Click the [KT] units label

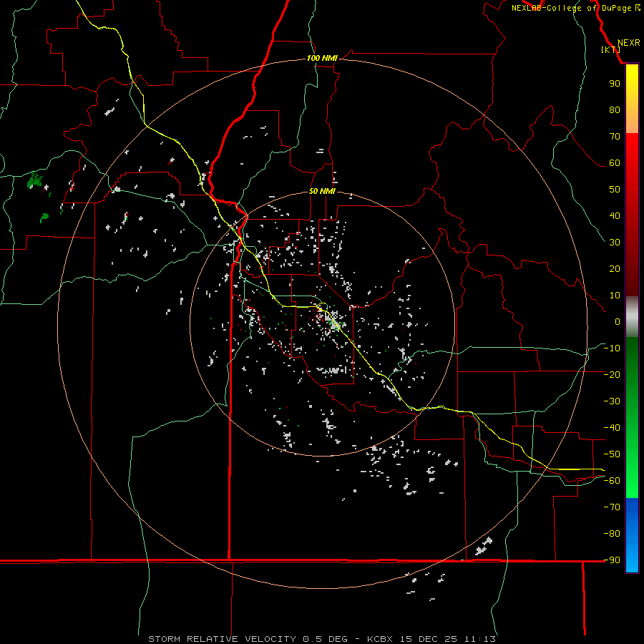(610, 49)
